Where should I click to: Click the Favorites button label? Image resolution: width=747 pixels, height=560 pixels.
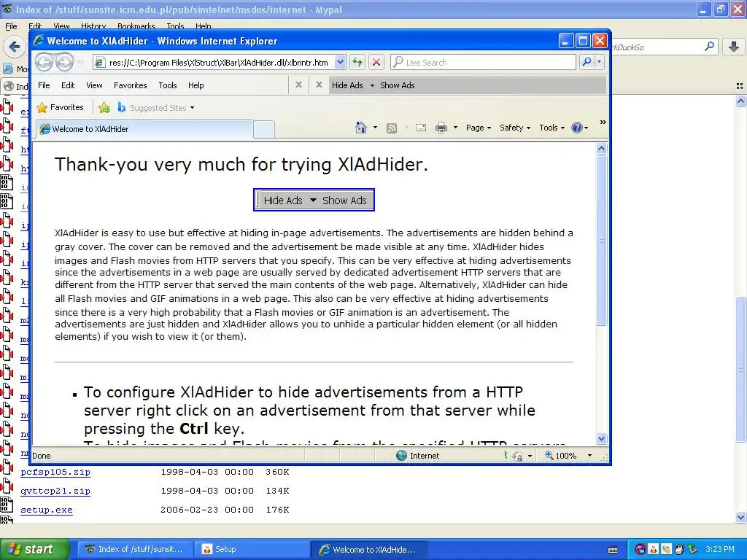click(x=66, y=108)
